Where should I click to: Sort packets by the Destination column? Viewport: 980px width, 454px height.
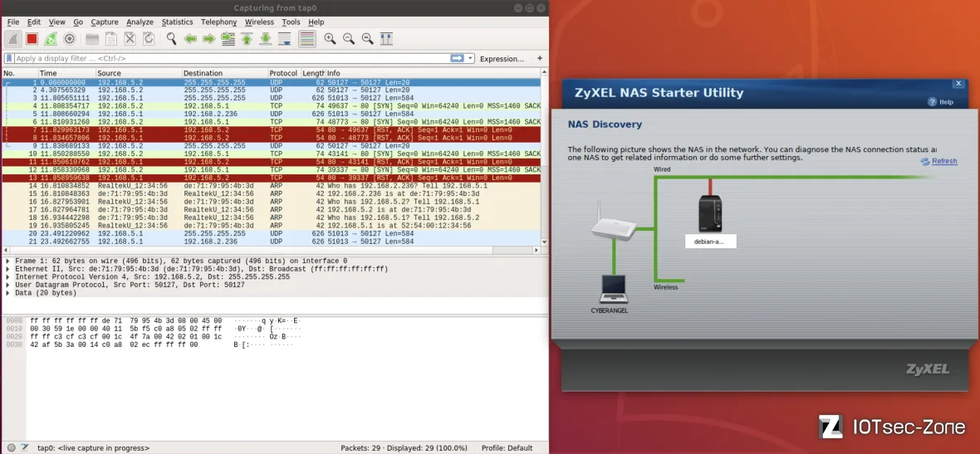click(225, 74)
